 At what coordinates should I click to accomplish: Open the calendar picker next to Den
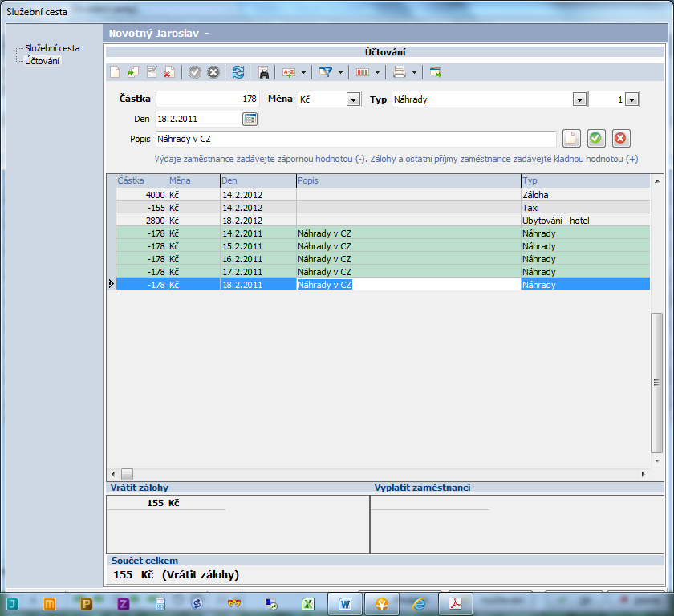[x=250, y=119]
